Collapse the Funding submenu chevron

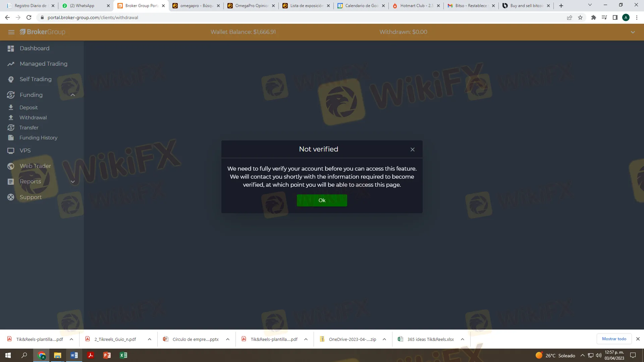(x=73, y=95)
